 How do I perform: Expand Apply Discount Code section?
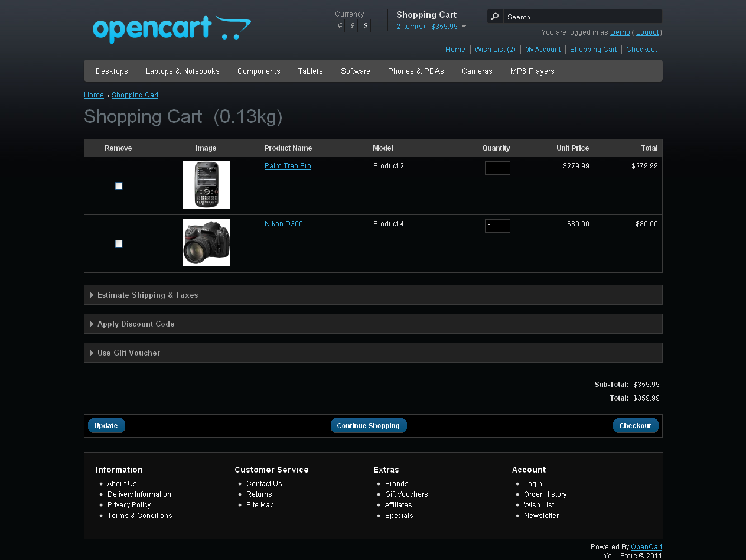[x=135, y=324]
